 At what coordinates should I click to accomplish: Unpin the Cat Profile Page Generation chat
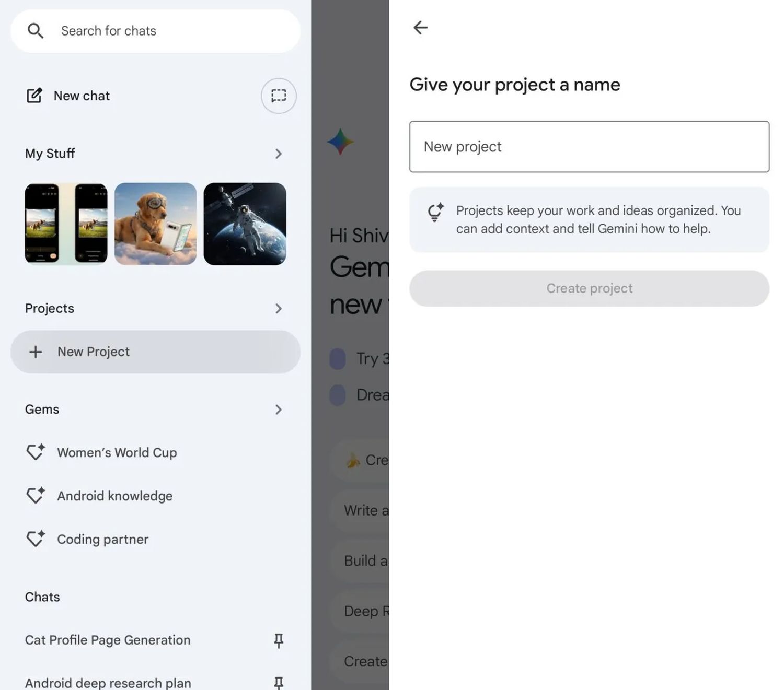[279, 640]
